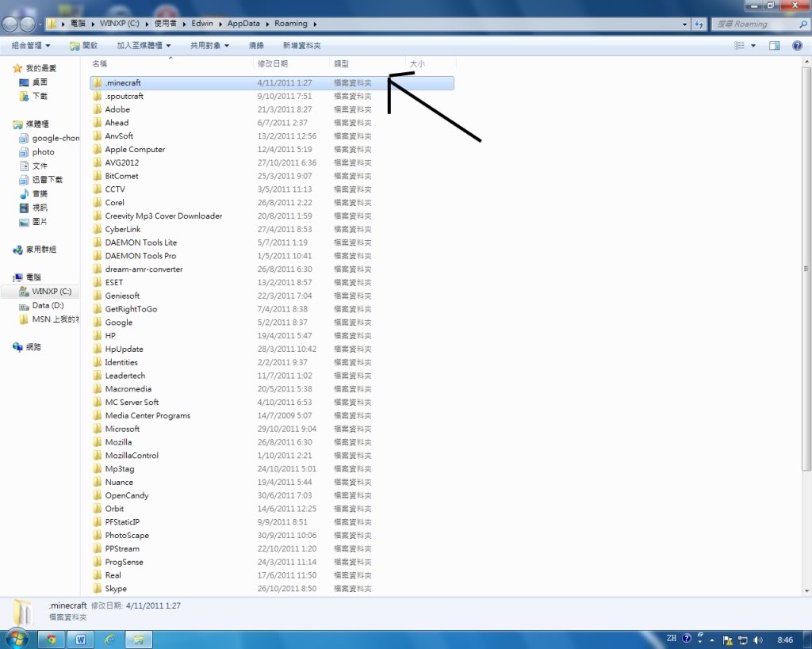Image resolution: width=812 pixels, height=649 pixels.
Task: Click the 新增資料夾 new folder button
Action: coord(301,45)
